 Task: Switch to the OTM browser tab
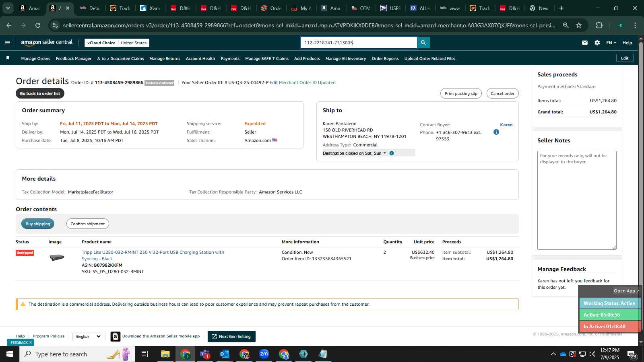click(361, 8)
